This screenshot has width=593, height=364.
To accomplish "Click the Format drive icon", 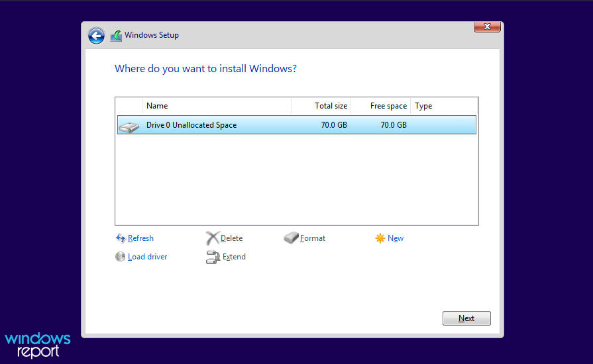I will tap(292, 238).
